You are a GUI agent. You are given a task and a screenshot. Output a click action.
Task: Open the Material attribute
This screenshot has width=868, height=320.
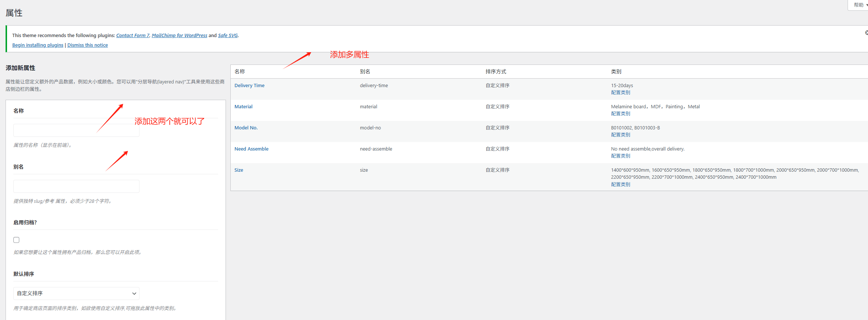point(243,107)
